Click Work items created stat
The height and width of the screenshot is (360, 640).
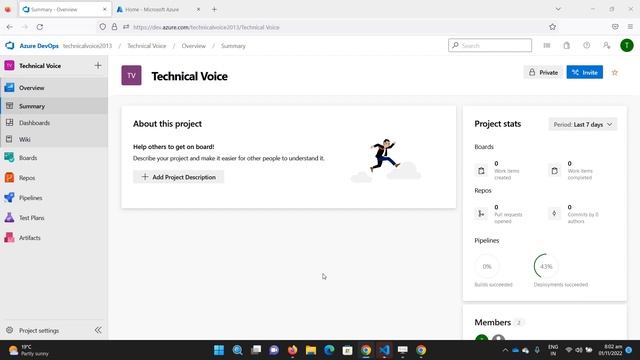click(498, 171)
